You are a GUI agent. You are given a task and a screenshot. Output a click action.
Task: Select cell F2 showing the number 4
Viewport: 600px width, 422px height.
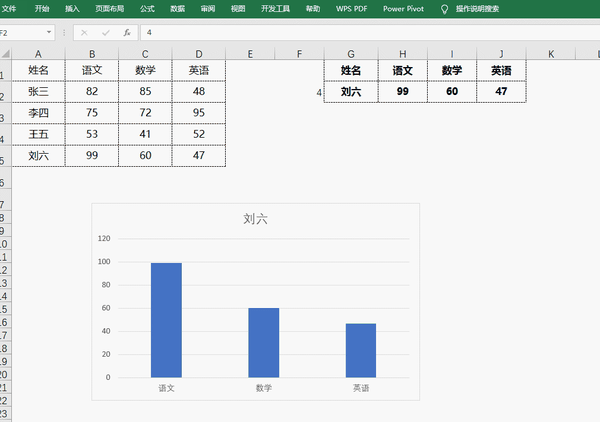(299, 92)
